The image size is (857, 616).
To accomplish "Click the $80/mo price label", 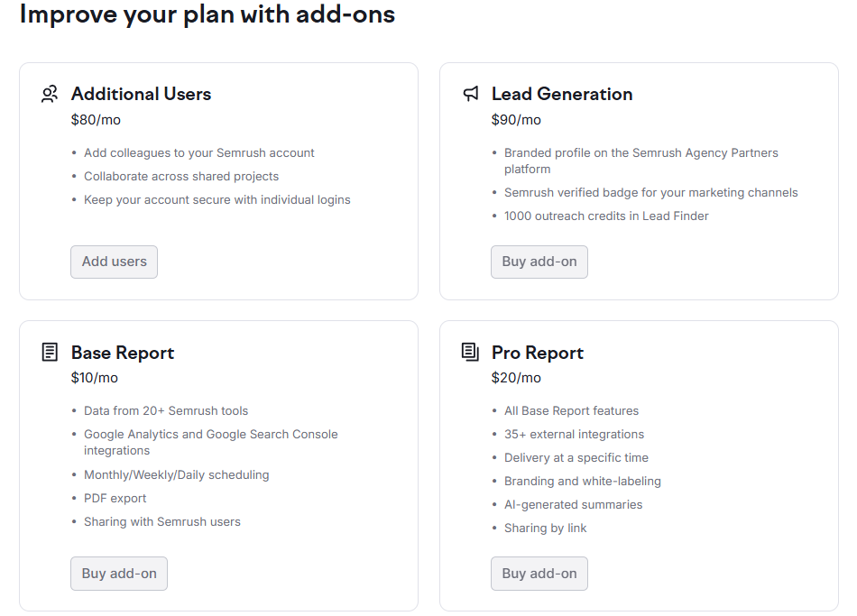I will pos(96,120).
